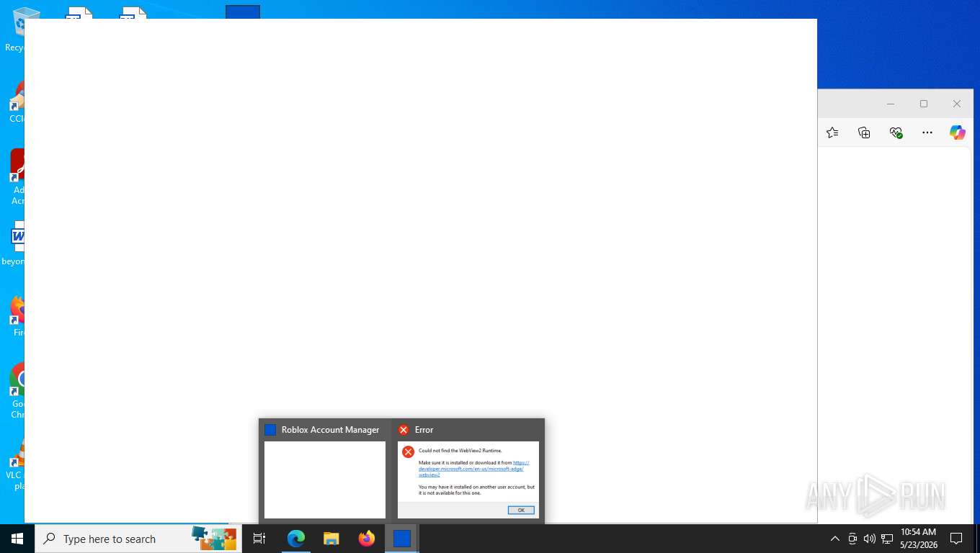Open Edge Browser essentials heart icon
Viewport: 980px width, 553px height.
coord(896,132)
